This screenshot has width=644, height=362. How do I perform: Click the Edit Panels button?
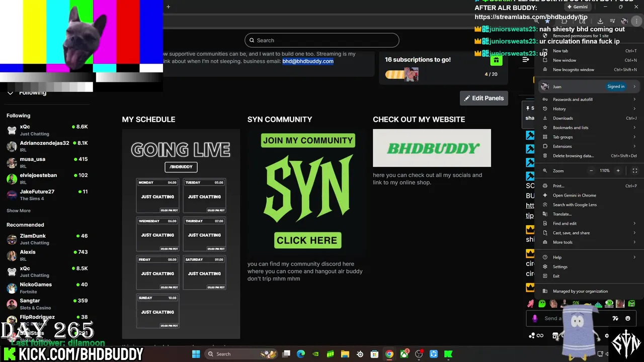coord(484,98)
